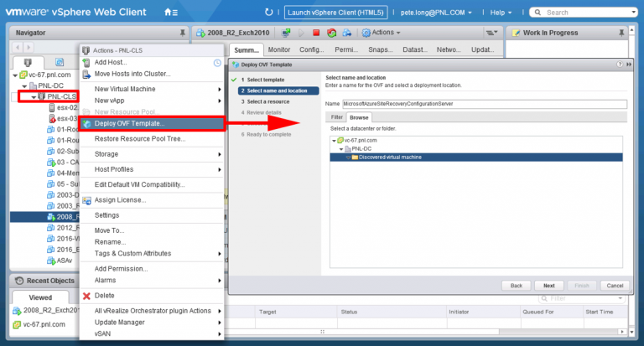
Task: Click the migrate VM toolbar icon
Action: click(x=347, y=33)
